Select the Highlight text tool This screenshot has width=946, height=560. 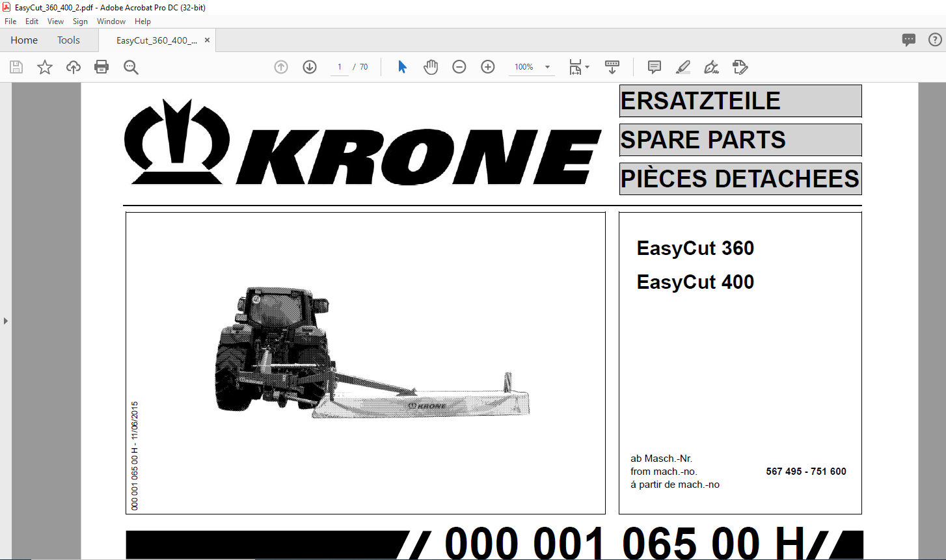pyautogui.click(x=683, y=67)
